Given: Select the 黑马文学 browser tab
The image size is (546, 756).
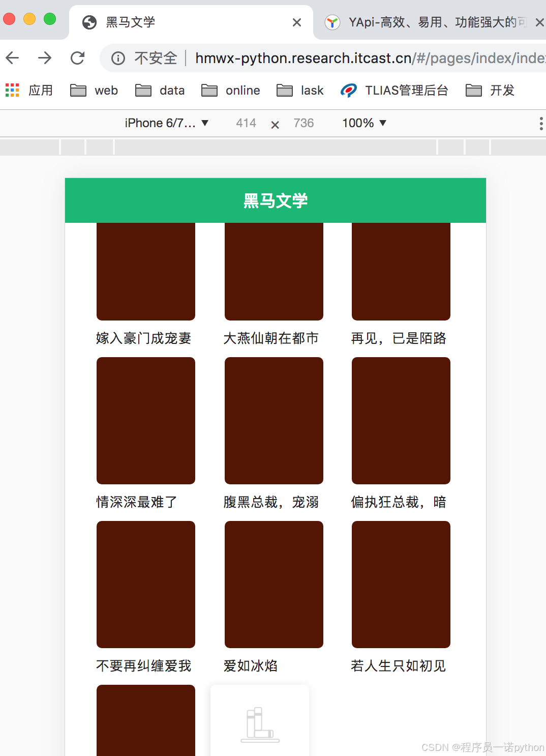Looking at the screenshot, I should 191,22.
